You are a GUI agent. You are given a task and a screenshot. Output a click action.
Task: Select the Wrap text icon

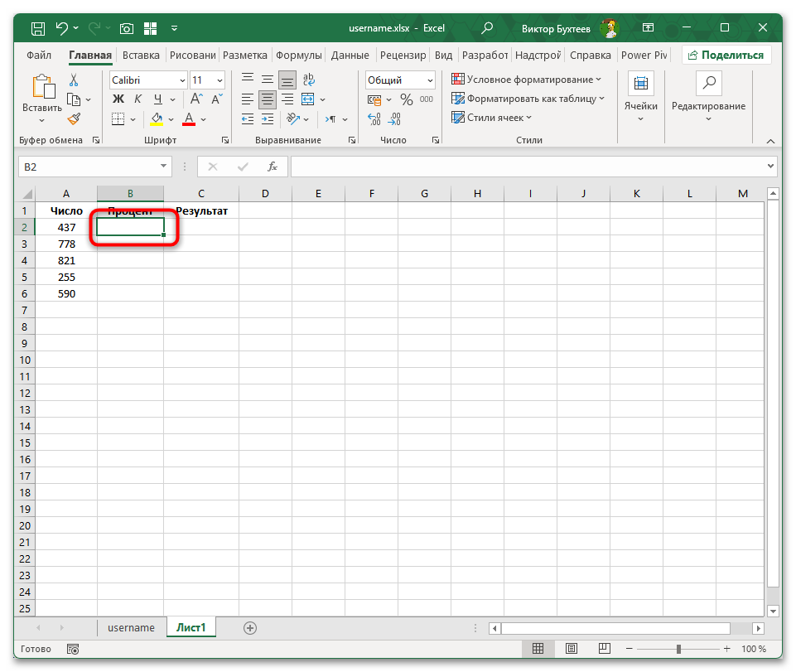[x=307, y=79]
